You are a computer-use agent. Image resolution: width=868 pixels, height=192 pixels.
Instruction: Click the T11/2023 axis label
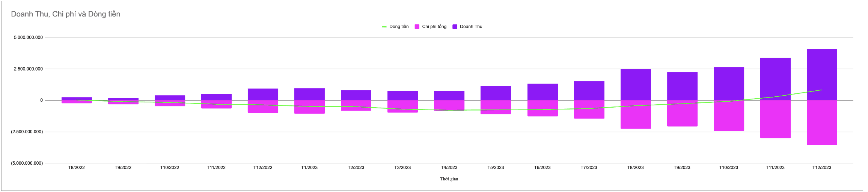pos(775,168)
